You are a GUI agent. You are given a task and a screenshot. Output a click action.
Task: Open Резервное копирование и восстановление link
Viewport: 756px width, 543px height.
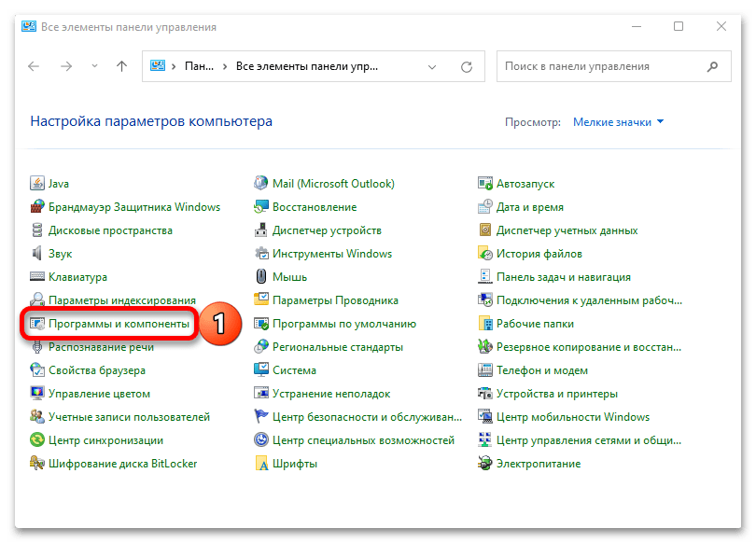tap(589, 347)
